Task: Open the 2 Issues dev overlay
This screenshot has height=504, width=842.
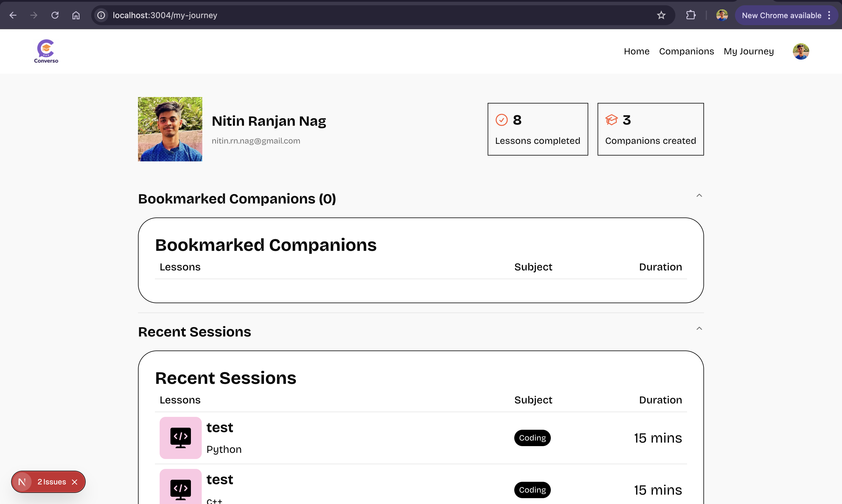Action: tap(52, 481)
